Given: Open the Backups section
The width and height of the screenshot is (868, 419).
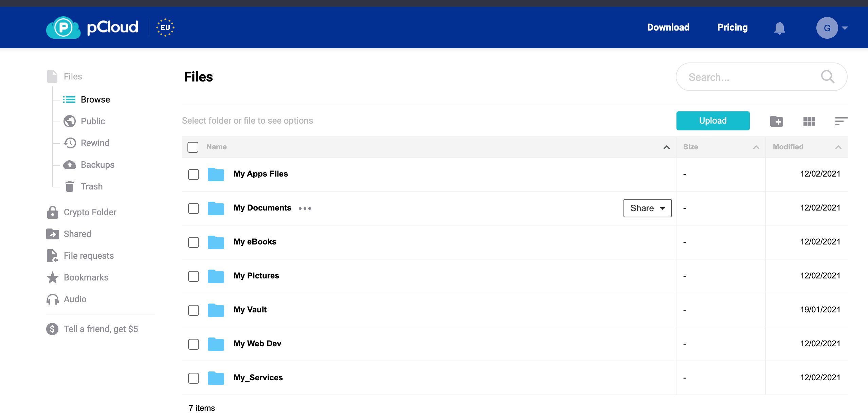Looking at the screenshot, I should coord(97,164).
